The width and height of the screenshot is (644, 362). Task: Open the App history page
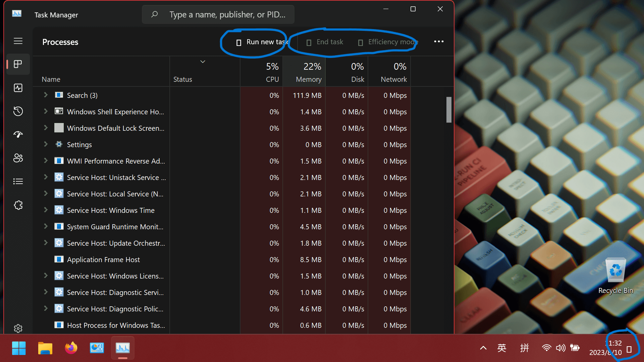point(18,111)
